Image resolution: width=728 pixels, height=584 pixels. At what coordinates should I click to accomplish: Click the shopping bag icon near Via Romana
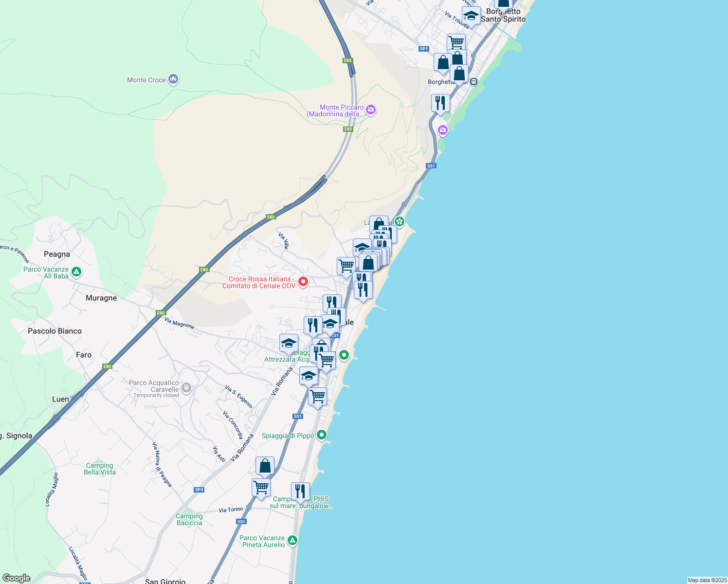(264, 465)
